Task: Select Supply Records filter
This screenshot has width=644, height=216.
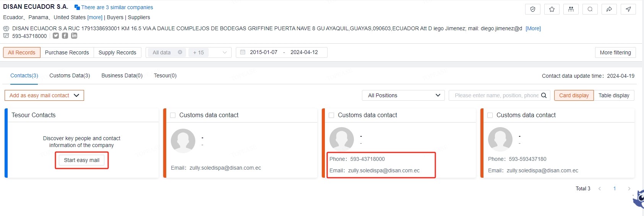Action: [117, 52]
